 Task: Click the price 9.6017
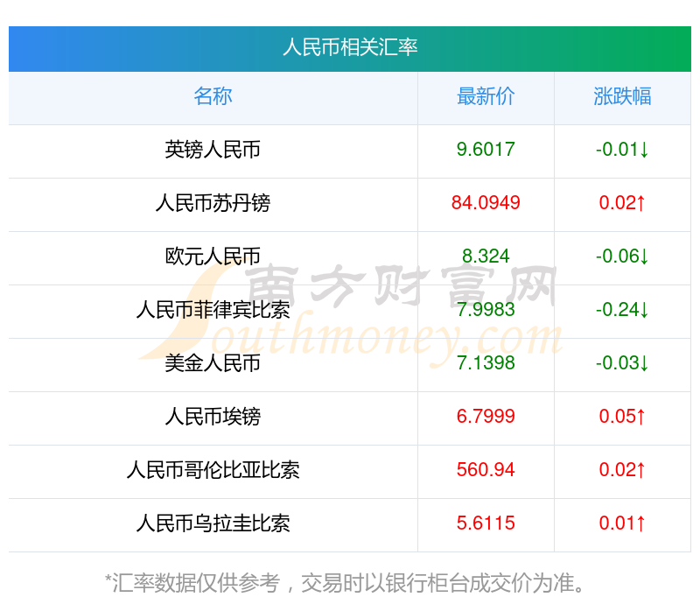coord(486,150)
